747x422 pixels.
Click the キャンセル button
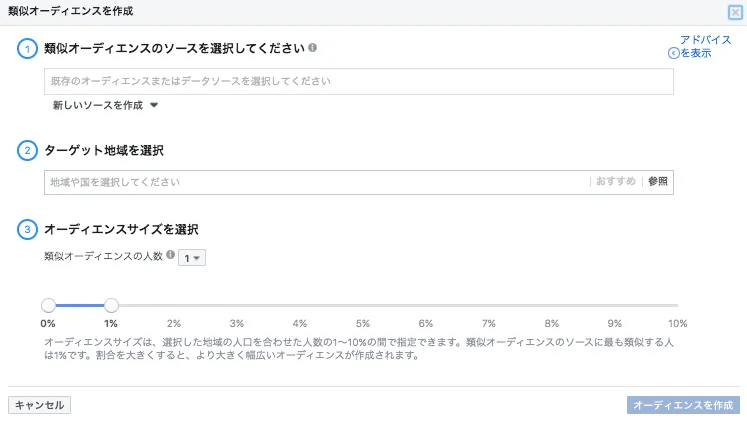(x=40, y=405)
